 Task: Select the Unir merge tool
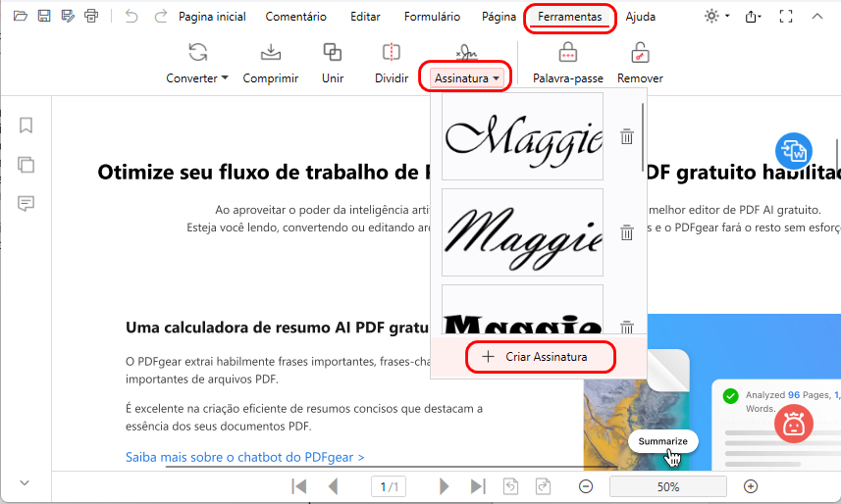[x=333, y=64]
